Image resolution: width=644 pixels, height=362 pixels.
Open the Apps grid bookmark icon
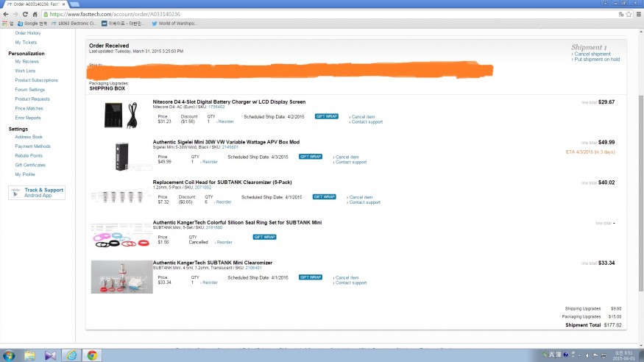coord(5,24)
